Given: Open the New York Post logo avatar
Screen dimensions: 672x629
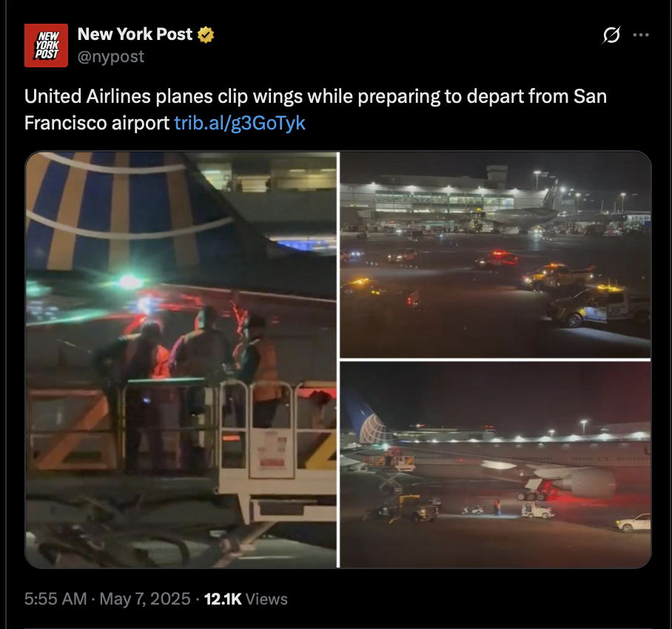Looking at the screenshot, I should tap(46, 45).
